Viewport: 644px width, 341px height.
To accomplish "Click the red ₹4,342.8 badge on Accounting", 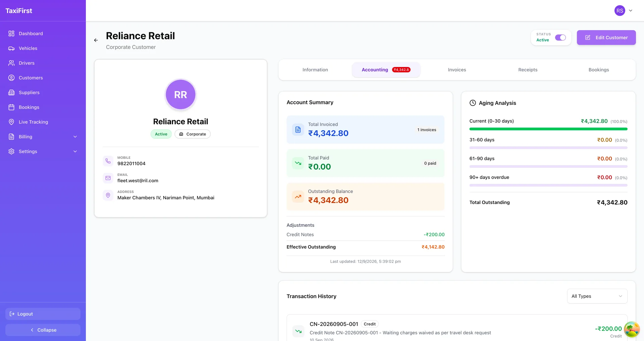I will (x=401, y=70).
